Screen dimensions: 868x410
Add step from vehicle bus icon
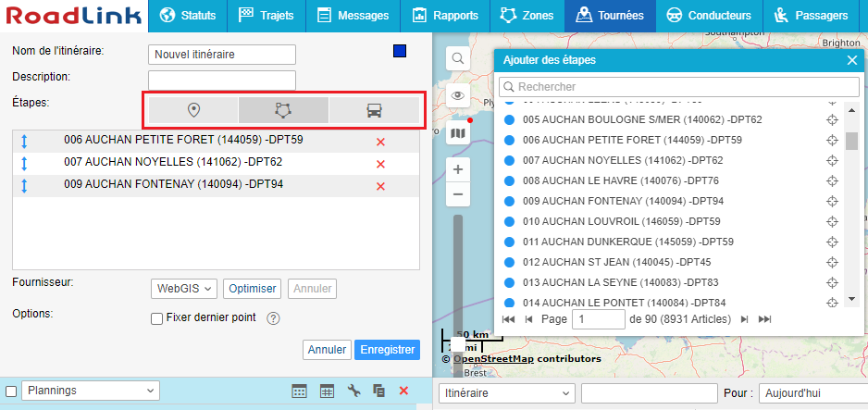[x=374, y=110]
